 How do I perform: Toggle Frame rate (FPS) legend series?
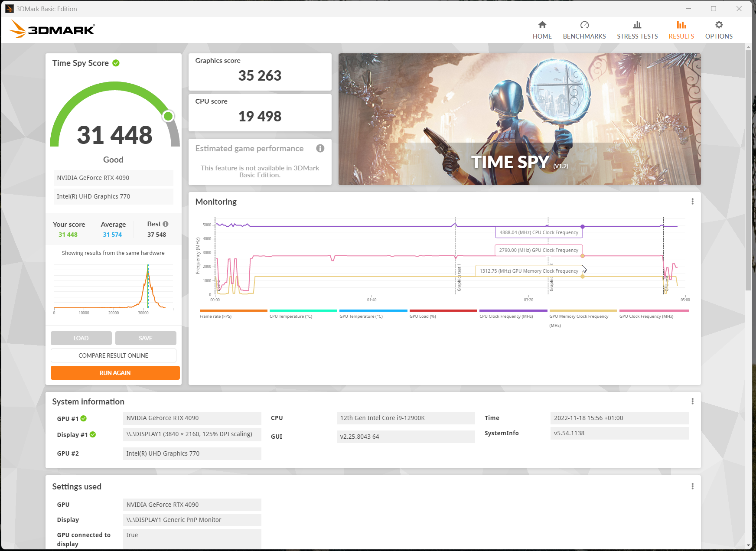coord(233,314)
